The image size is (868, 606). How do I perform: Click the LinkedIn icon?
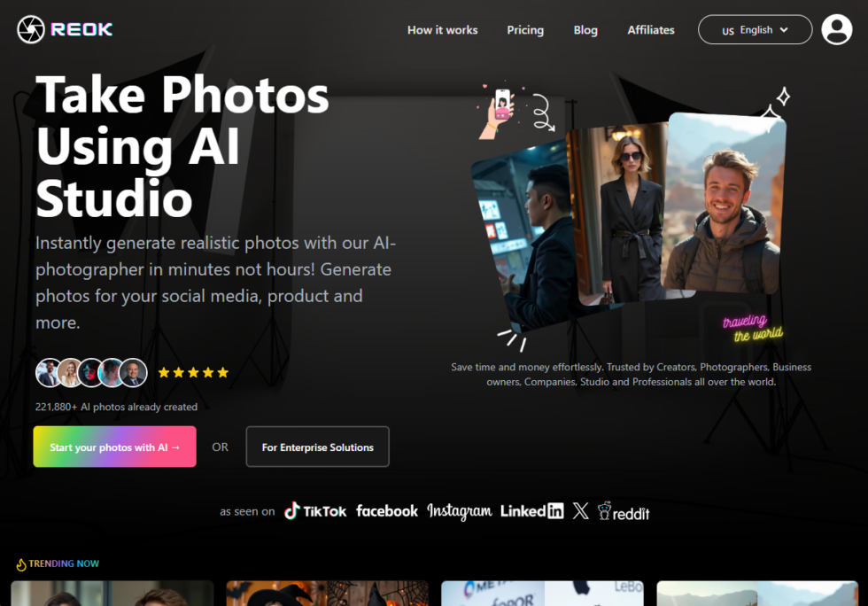[531, 510]
